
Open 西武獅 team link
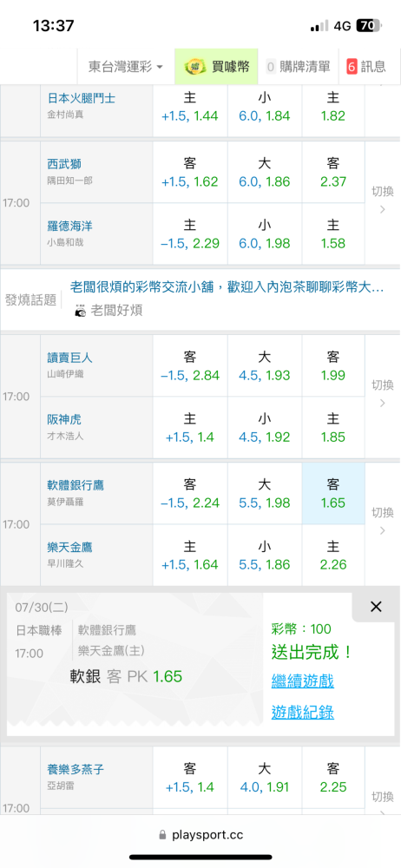click(64, 164)
